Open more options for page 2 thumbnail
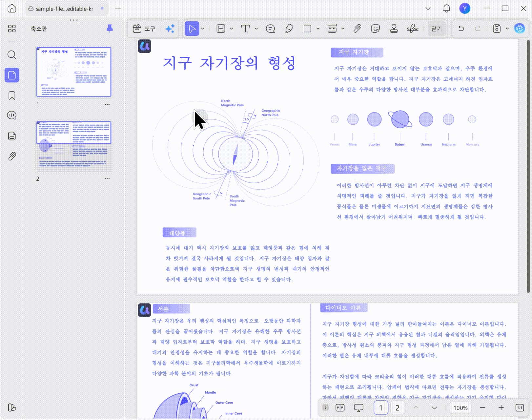Image resolution: width=532 pixels, height=420 pixels. tap(107, 178)
